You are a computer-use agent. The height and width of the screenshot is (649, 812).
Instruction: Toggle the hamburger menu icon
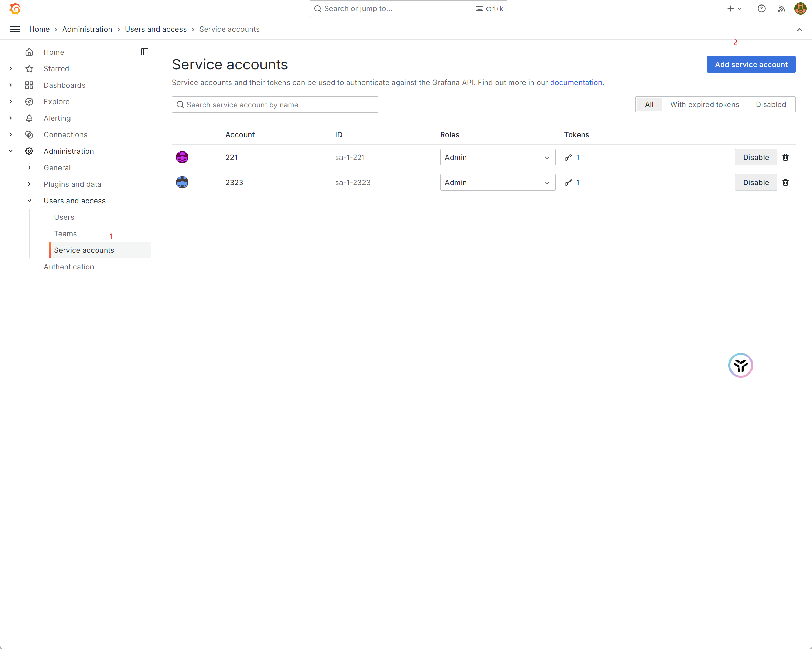coord(15,29)
